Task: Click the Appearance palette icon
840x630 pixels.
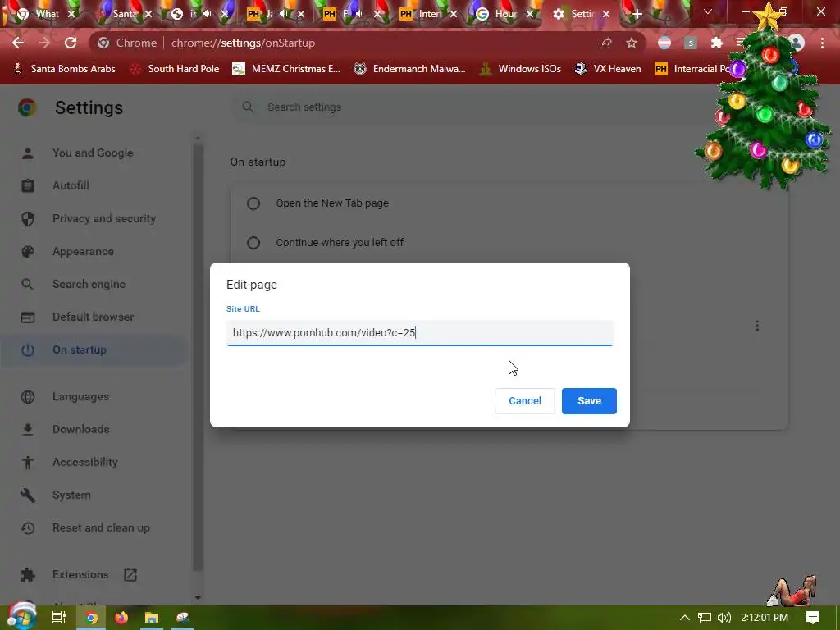Action: [28, 251]
